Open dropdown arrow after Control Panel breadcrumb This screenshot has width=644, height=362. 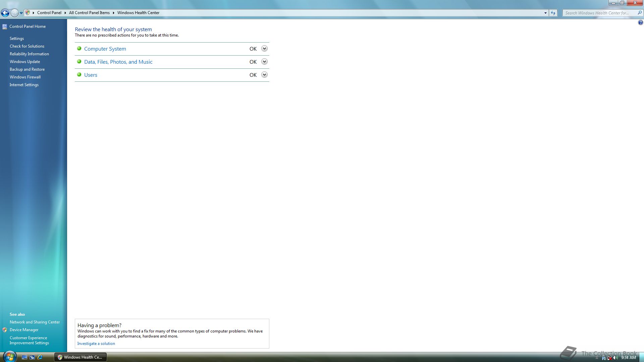coord(65,13)
